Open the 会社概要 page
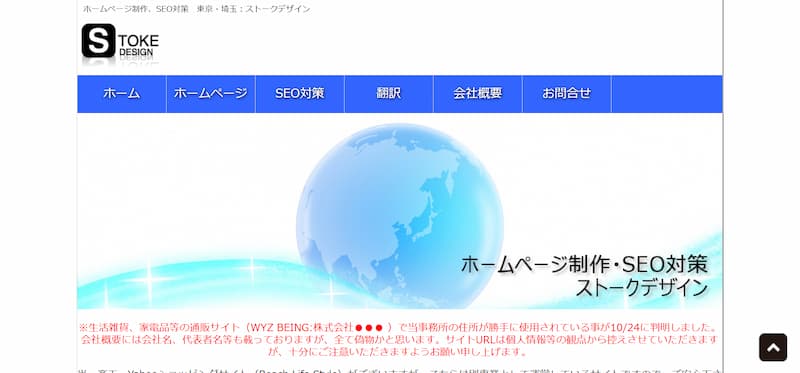 pyautogui.click(x=478, y=94)
